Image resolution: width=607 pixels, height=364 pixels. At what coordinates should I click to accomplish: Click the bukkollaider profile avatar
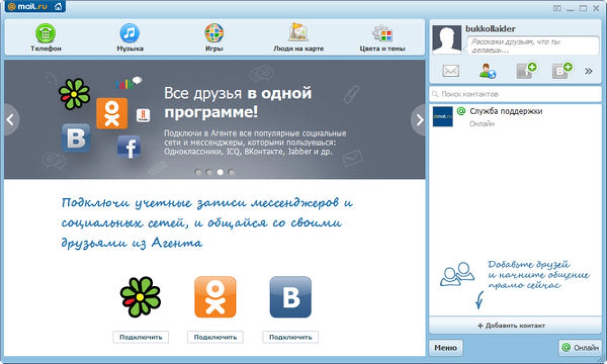[x=447, y=40]
